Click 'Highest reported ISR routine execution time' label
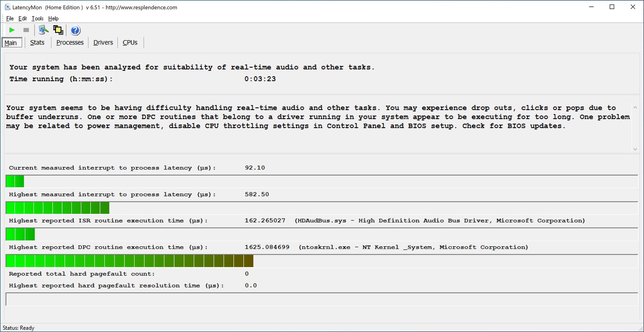Viewport: 644px width, 332px height. pyautogui.click(x=108, y=221)
